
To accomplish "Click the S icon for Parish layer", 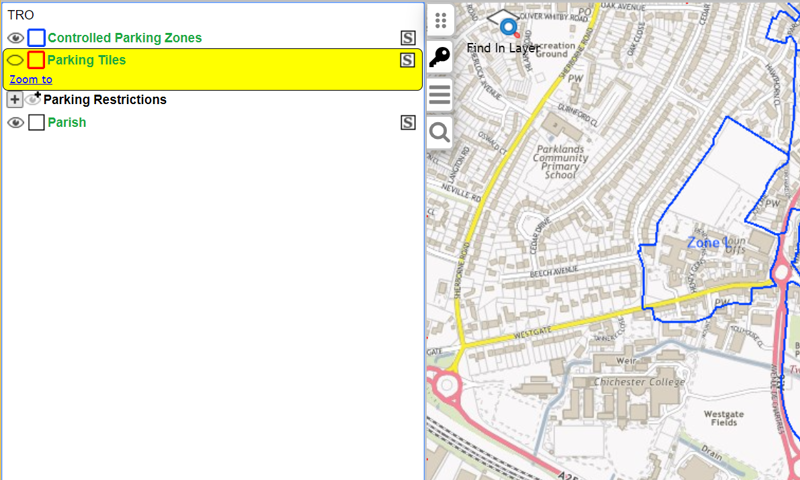I will tap(408, 123).
